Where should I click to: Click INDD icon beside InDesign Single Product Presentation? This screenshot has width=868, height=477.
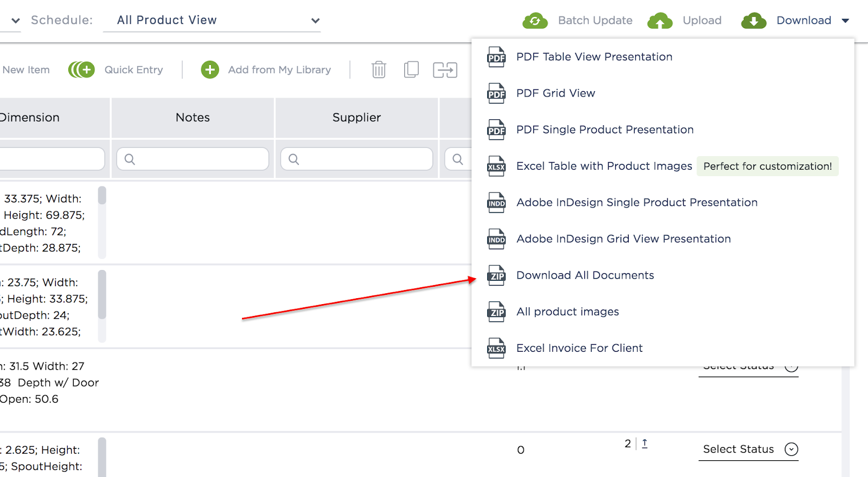pyautogui.click(x=496, y=203)
